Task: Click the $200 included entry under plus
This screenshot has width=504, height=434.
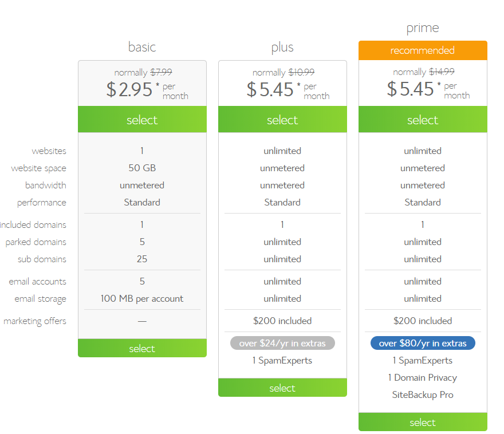Action: coord(282,321)
